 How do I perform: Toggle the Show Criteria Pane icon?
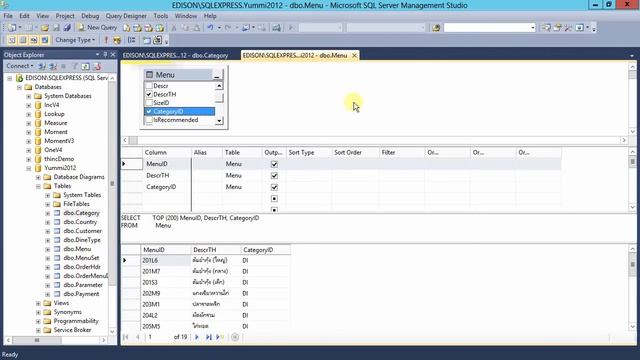pyautogui.click(x=22, y=40)
